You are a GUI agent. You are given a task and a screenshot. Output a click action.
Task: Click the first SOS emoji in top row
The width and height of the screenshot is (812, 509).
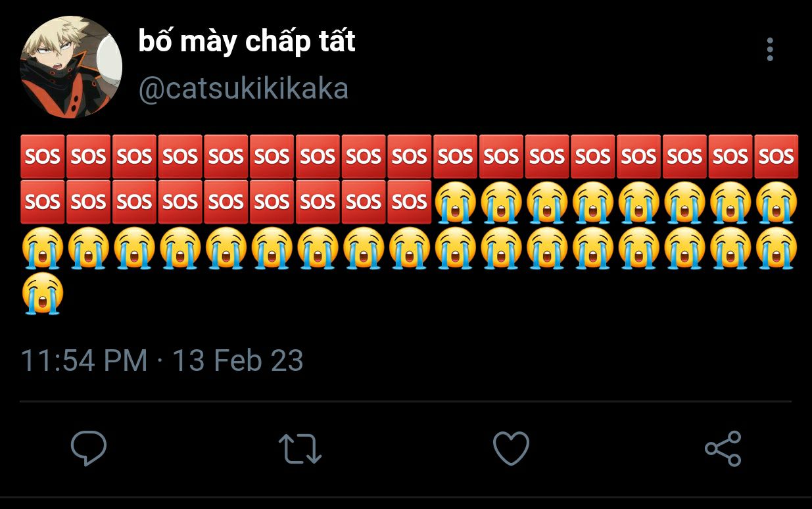tap(43, 157)
